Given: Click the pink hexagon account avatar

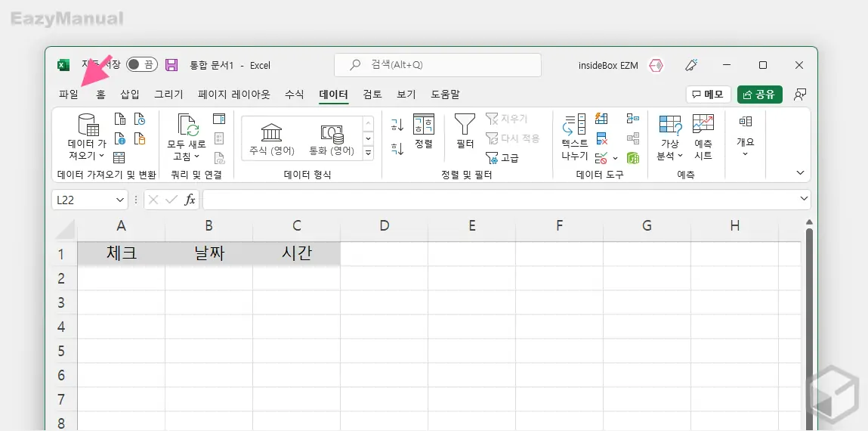Looking at the screenshot, I should click(x=656, y=65).
